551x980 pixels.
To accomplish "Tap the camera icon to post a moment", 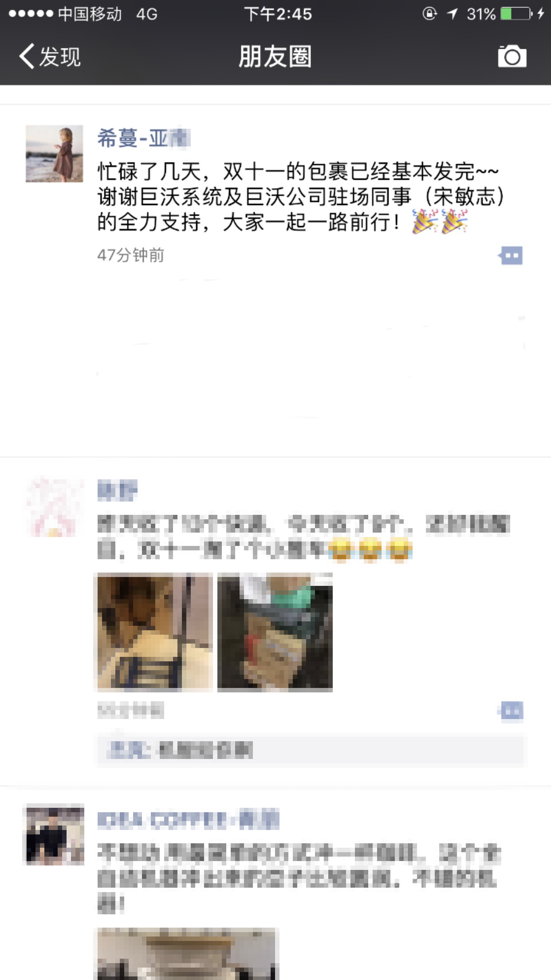I will click(512, 56).
